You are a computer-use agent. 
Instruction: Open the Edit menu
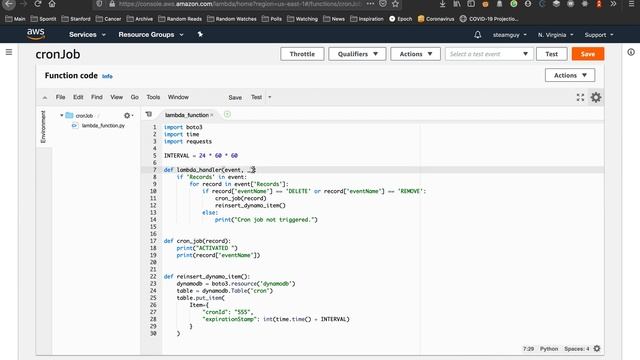point(78,97)
